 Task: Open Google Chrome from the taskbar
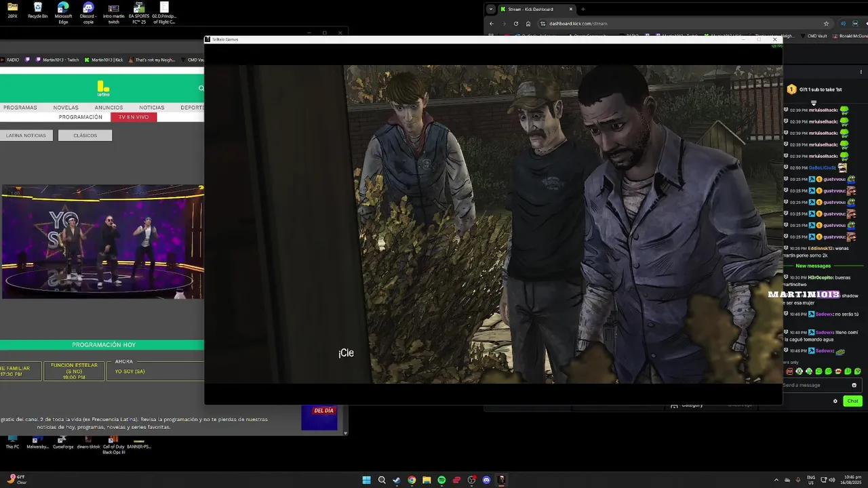coord(412,480)
